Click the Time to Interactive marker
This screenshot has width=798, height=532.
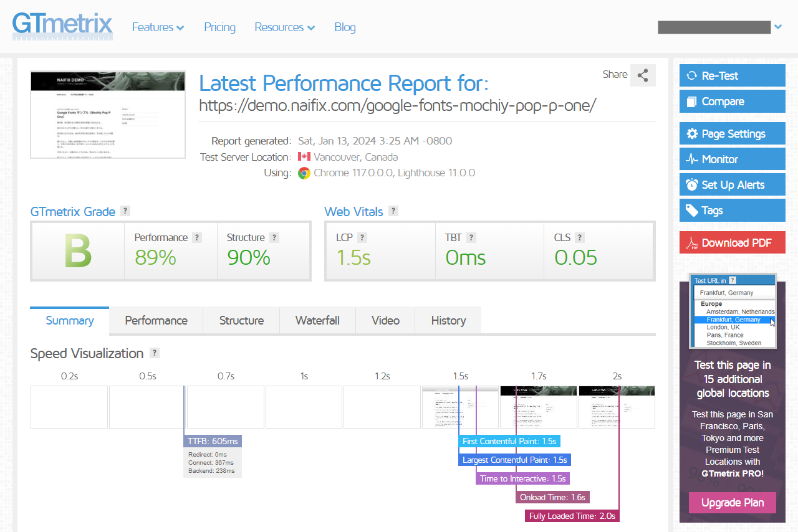(522, 478)
